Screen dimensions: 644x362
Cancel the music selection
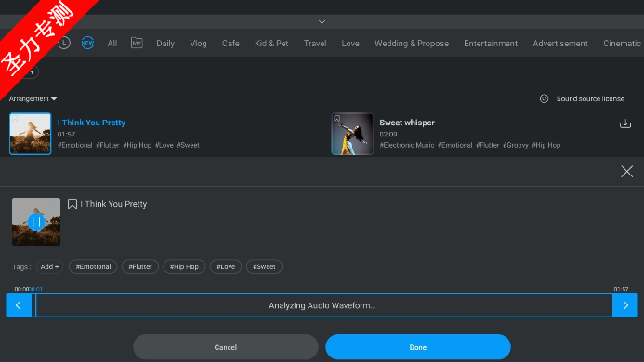coord(226,347)
